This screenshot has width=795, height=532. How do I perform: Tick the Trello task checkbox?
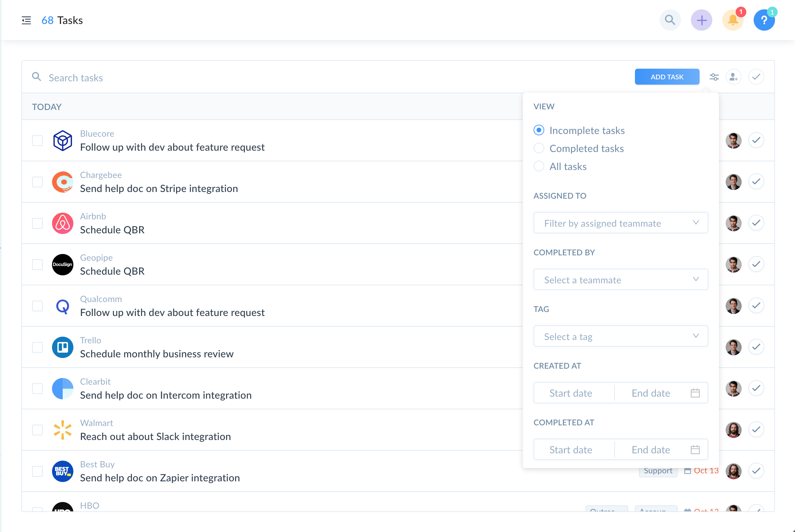pyautogui.click(x=37, y=347)
